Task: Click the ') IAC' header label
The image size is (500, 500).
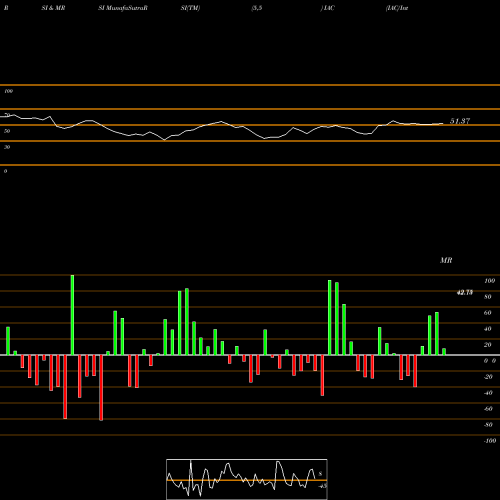Action: click(x=327, y=8)
